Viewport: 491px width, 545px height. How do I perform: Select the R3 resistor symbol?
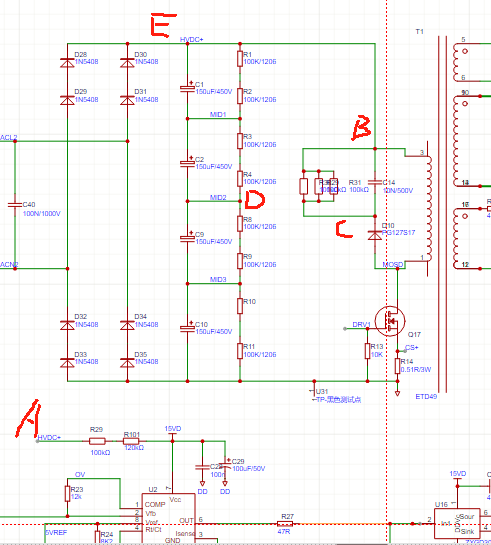tap(240, 141)
